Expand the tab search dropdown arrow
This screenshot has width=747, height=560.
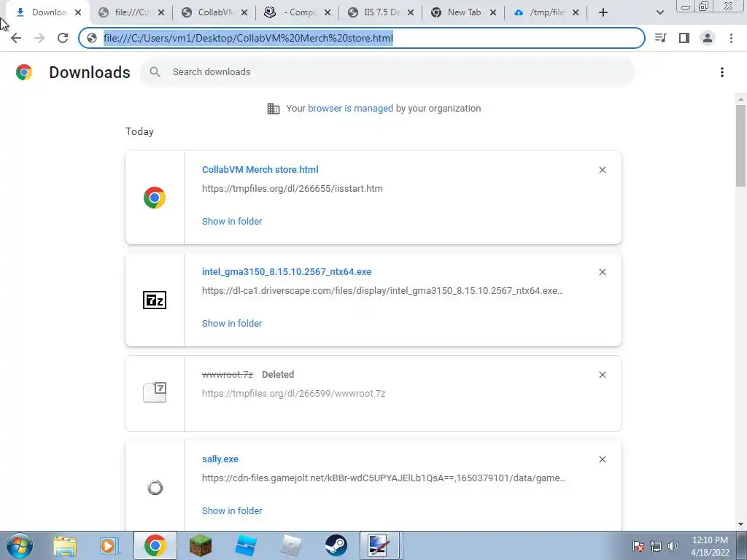click(659, 12)
